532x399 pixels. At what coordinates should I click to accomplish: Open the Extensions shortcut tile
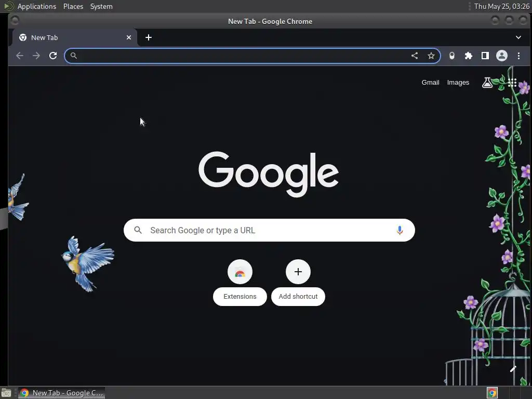[x=240, y=272]
